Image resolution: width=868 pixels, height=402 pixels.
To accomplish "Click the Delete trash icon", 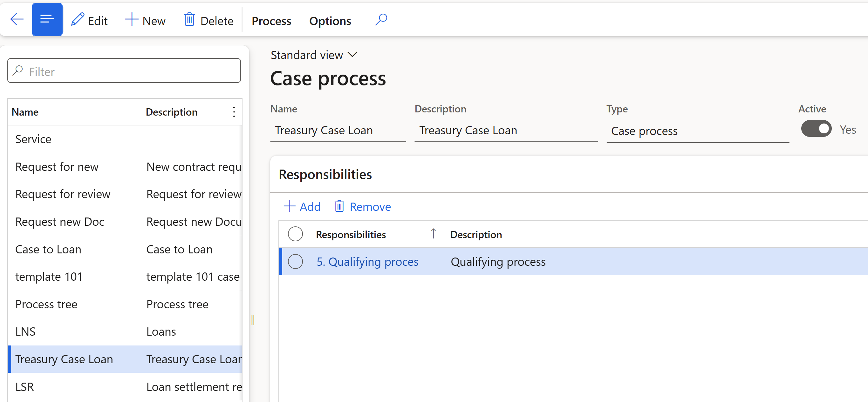I will click(x=190, y=19).
